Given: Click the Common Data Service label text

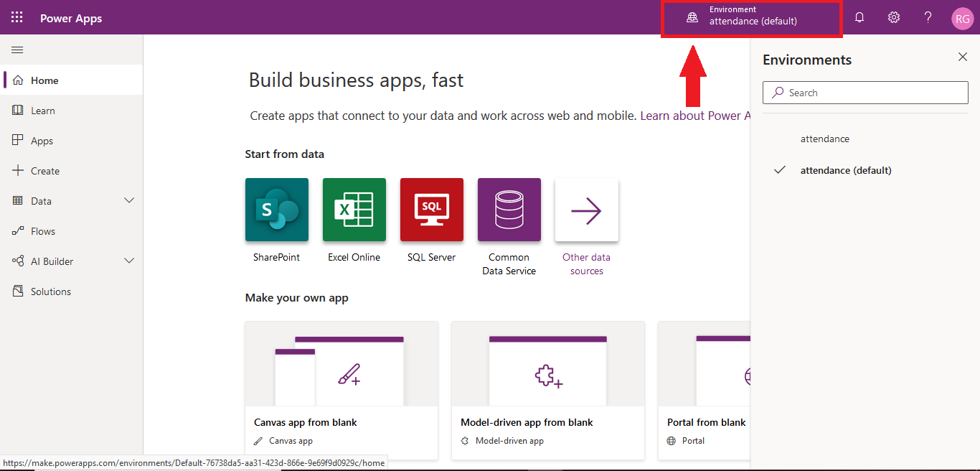Looking at the screenshot, I should coord(509,264).
